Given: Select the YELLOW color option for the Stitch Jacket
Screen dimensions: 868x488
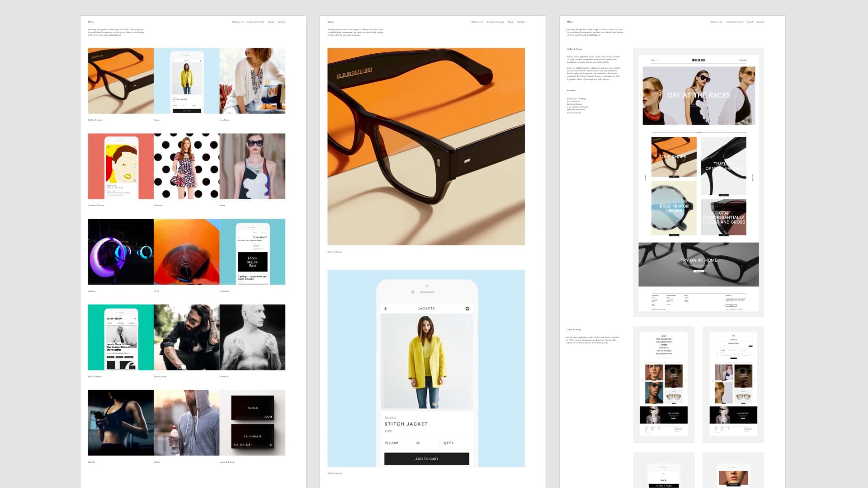Looking at the screenshot, I should click(396, 443).
